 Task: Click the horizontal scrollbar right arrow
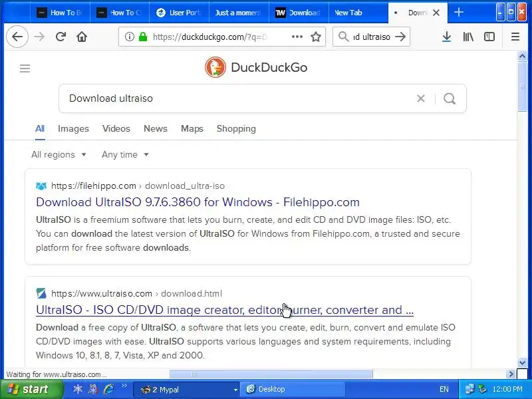tap(511, 374)
